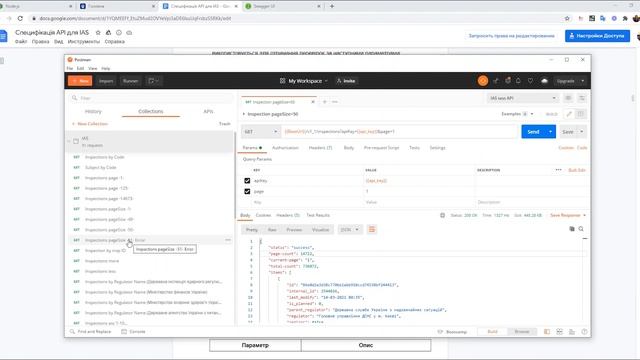Click the blue access settings button in Google Docs
Image resolution: width=640 pixels, height=360 pixels.
[597, 36]
